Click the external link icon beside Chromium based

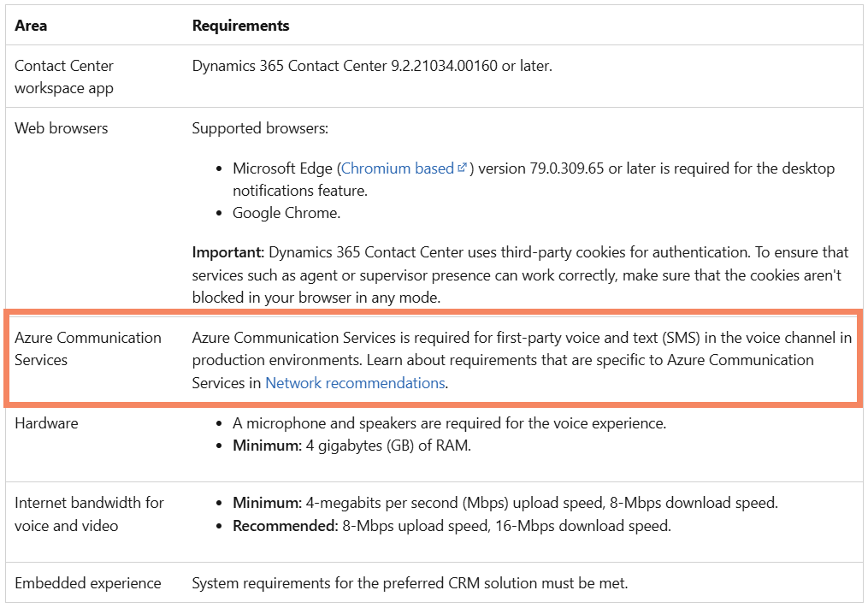pos(462,168)
